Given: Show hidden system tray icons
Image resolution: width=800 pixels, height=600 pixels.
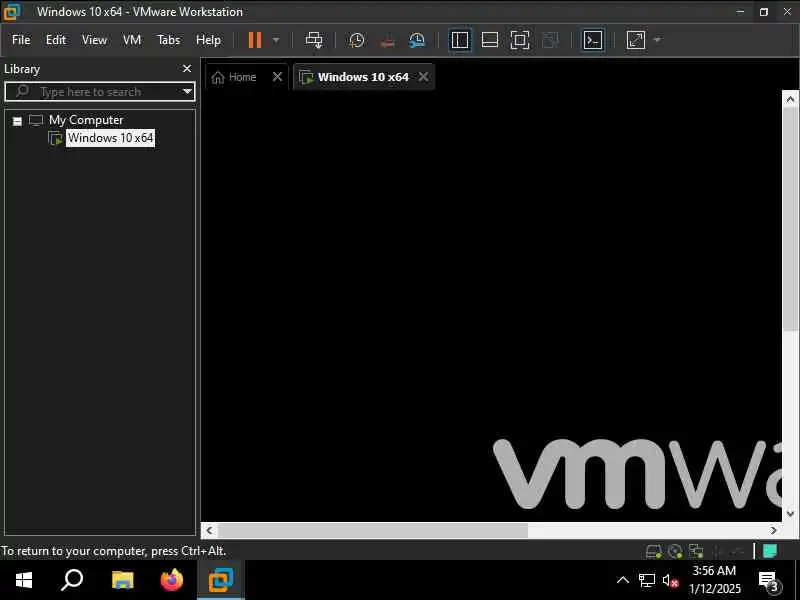Looking at the screenshot, I should 623,580.
